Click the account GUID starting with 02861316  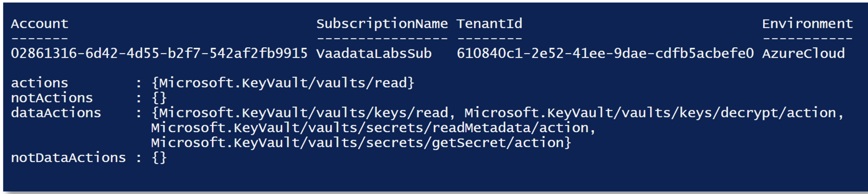[159, 53]
